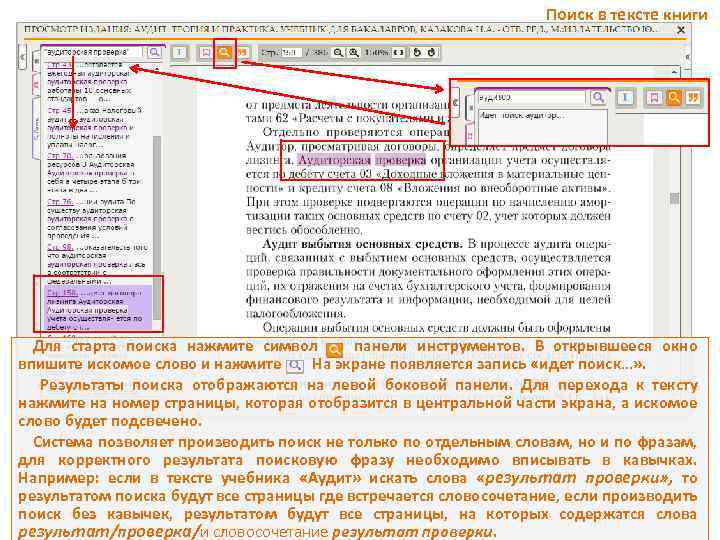Image resolution: width=720 pixels, height=540 pixels.
Task: Open the quotes icon in the toolbar
Action: 242,52
